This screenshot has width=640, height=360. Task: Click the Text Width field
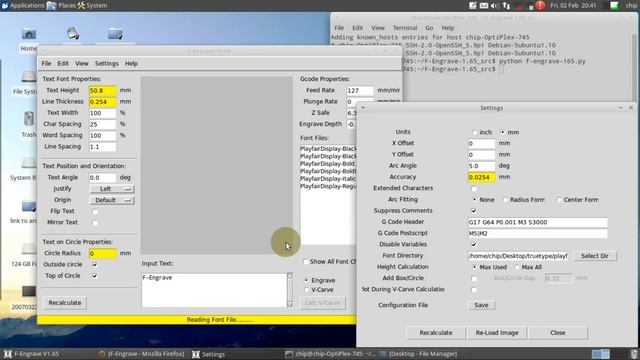(x=102, y=113)
